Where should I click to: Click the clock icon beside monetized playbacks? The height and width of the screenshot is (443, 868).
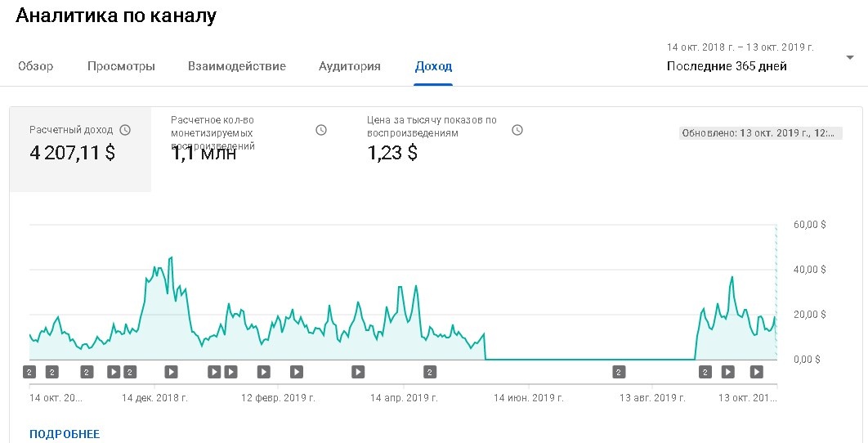[x=321, y=130]
